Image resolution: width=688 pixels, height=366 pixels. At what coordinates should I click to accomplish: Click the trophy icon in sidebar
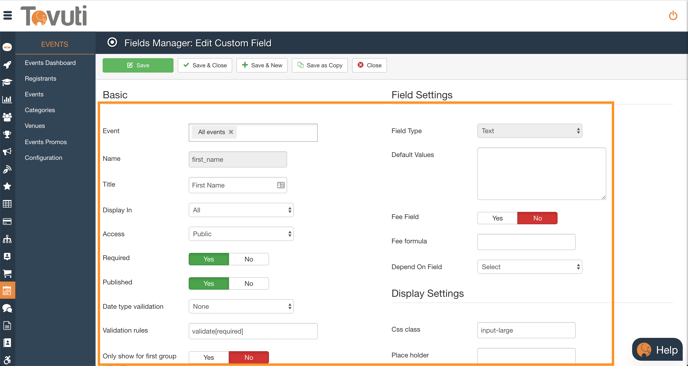(7, 134)
